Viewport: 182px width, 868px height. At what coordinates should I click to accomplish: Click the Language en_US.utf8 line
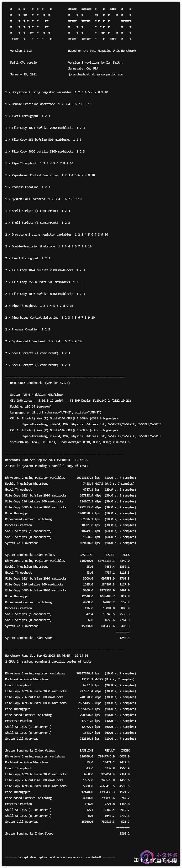56,413
